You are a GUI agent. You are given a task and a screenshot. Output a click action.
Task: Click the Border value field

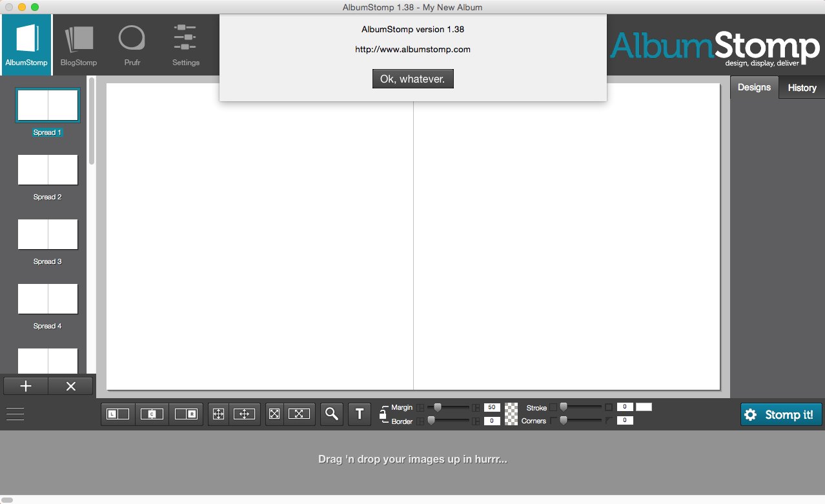[493, 421]
